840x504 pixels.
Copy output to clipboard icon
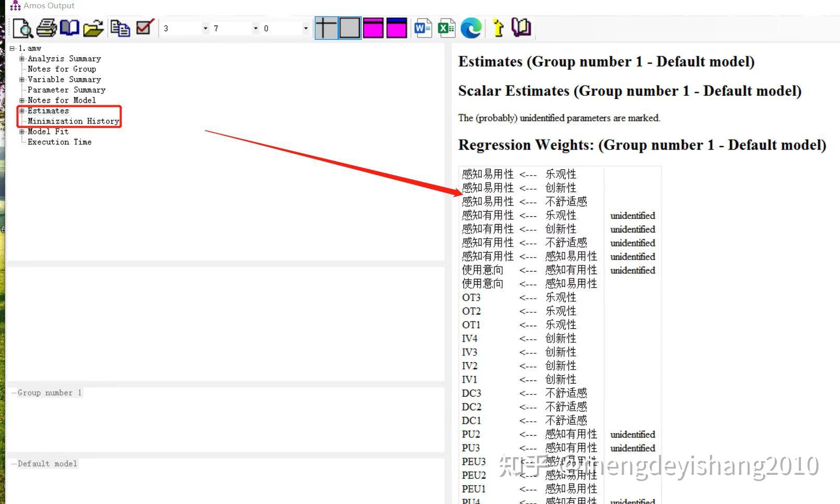pos(120,28)
